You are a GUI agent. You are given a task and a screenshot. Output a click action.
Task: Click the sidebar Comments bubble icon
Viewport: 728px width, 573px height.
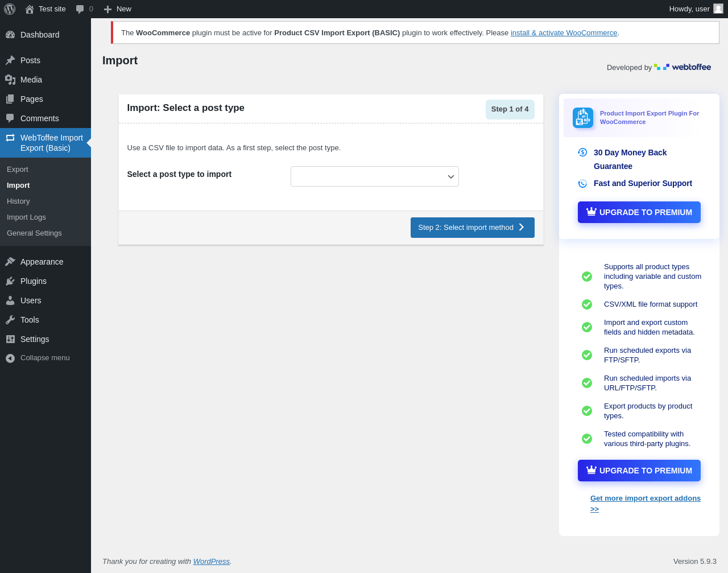click(x=10, y=118)
